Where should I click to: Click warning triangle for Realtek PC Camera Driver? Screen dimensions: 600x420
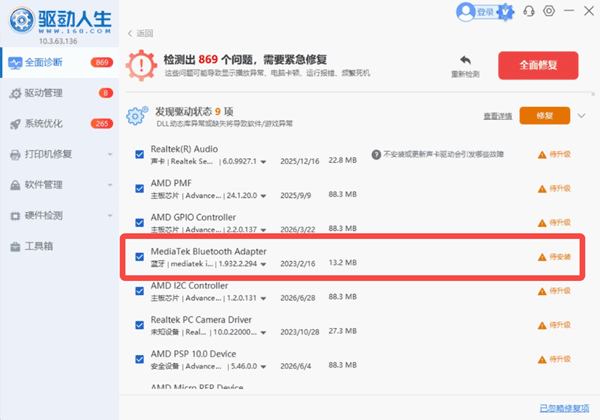coord(542,326)
